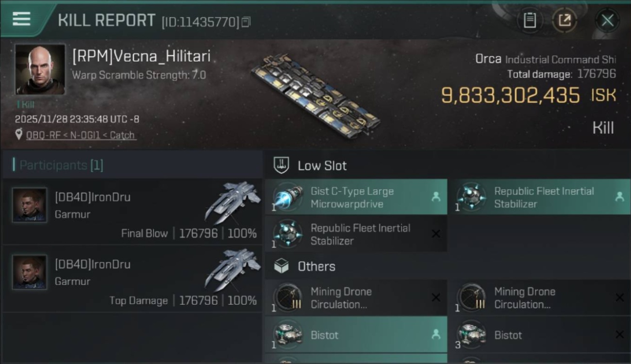Select the Low Slot header

point(322,165)
